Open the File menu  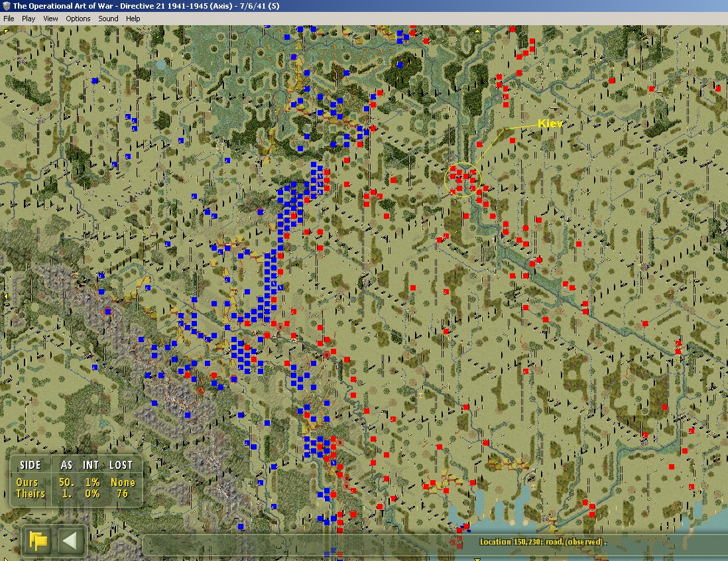[x=9, y=19]
